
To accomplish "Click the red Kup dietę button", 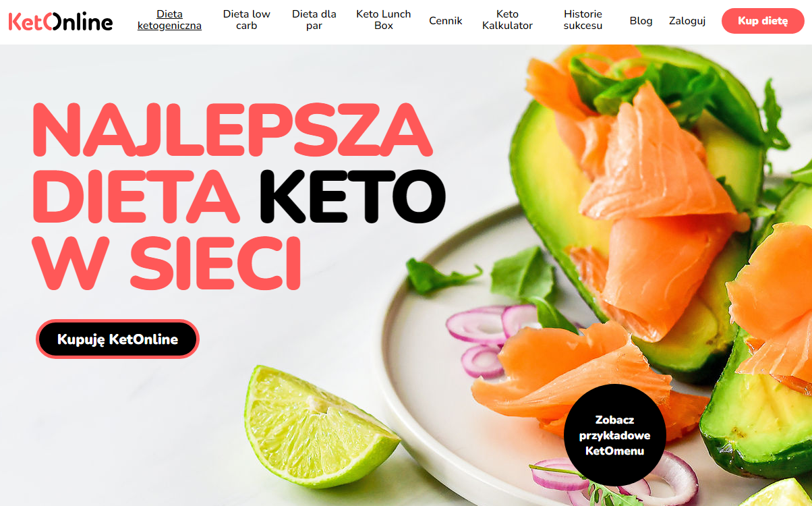I will [763, 21].
